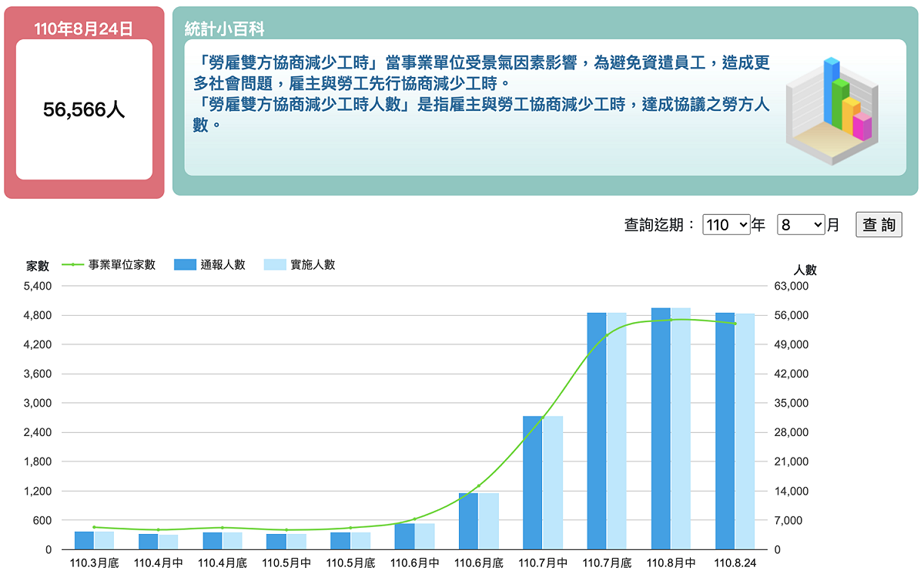
Task: Click the 110.3月底 x-axis label
Action: coord(94,563)
